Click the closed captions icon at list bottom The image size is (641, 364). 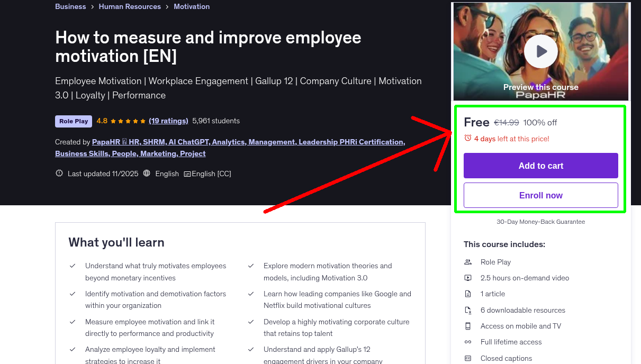point(467,358)
